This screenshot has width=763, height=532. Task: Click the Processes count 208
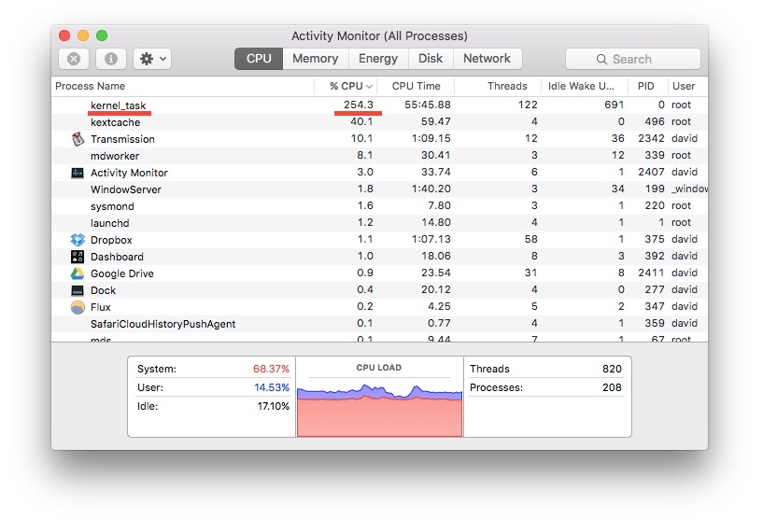(612, 387)
